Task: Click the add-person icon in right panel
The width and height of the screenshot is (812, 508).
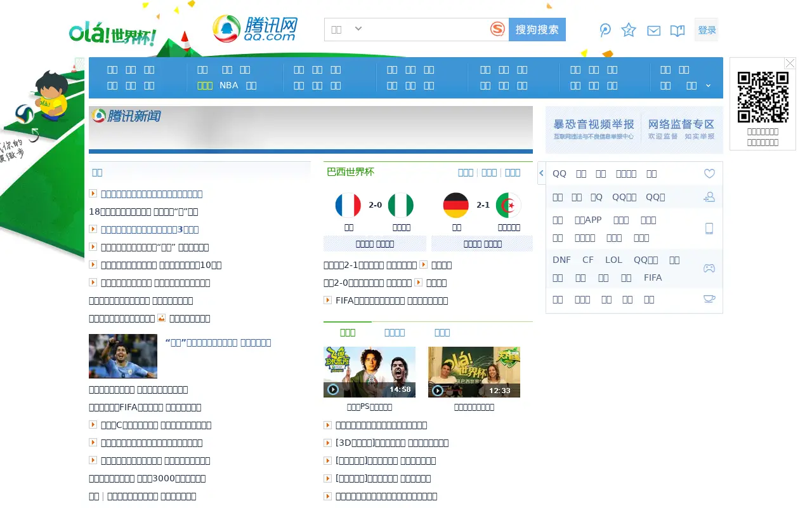Action: pyautogui.click(x=709, y=197)
